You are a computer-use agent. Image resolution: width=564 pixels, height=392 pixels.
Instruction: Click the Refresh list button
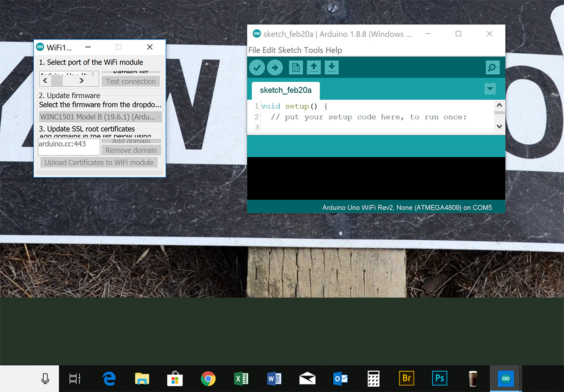(x=131, y=72)
